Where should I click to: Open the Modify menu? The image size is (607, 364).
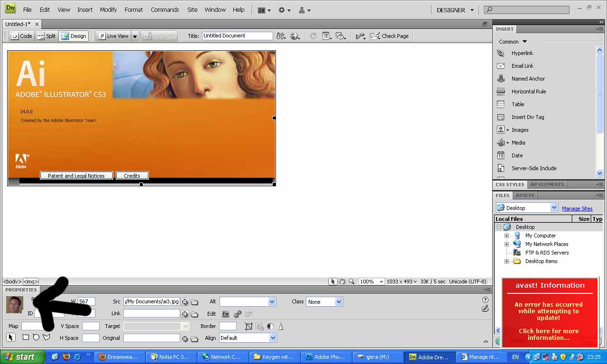pyautogui.click(x=108, y=10)
